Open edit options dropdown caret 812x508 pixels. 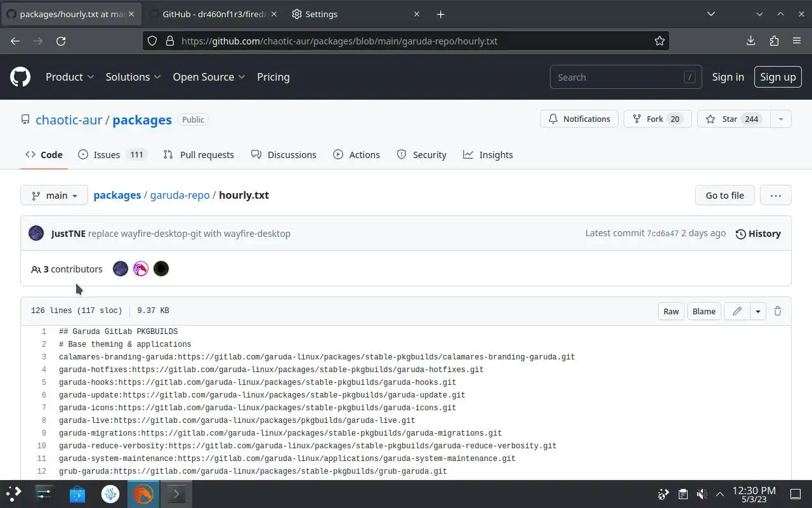(758, 311)
